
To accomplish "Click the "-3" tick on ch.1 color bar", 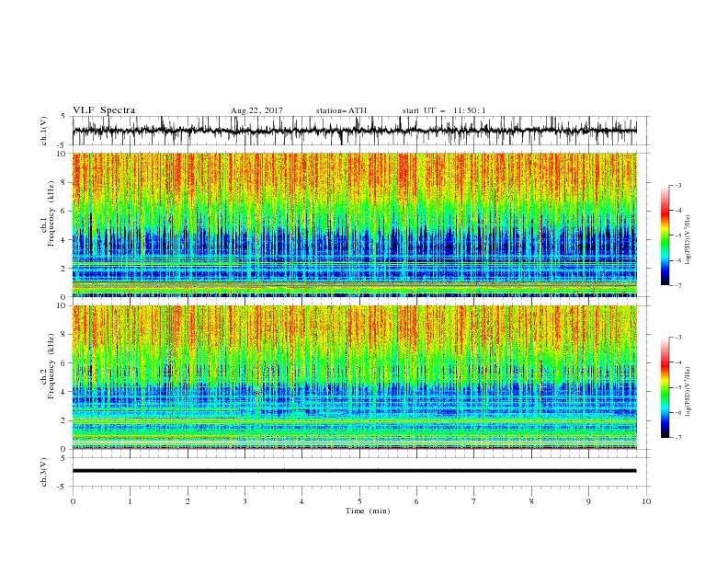I will pos(678,185).
